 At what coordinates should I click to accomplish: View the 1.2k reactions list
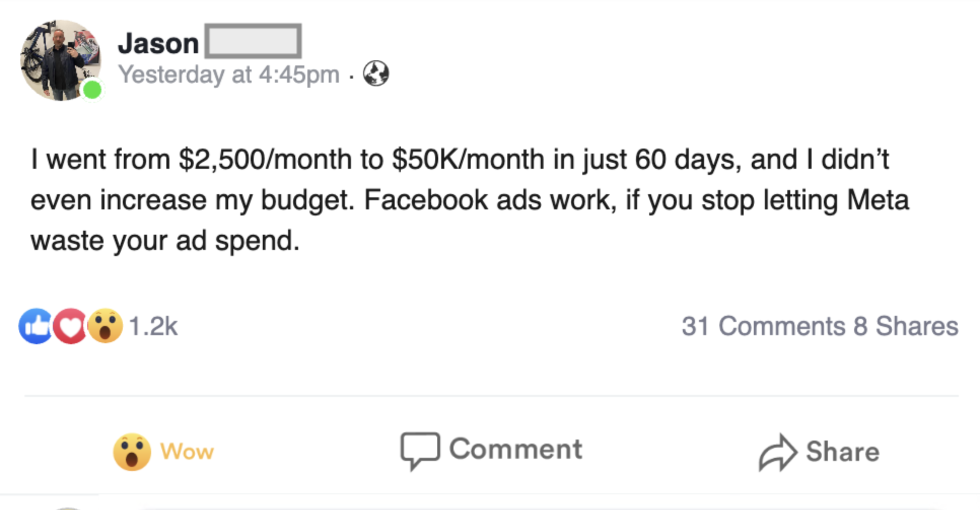153,326
